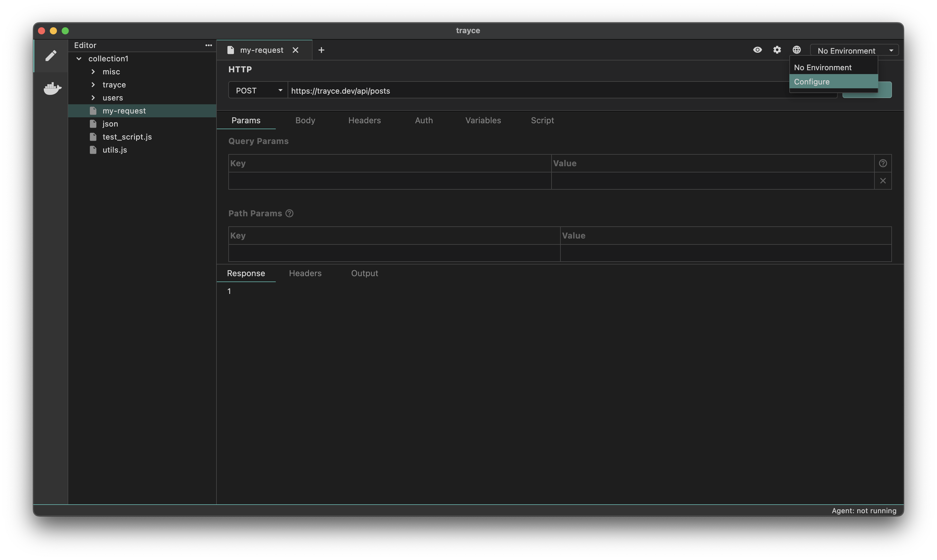
Task: Close the my-request tab
Action: (295, 50)
